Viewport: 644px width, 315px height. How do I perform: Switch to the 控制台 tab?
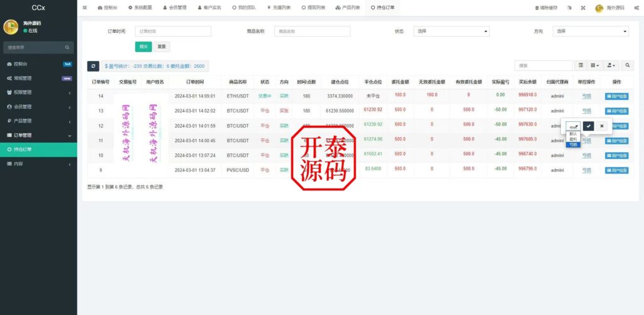tap(108, 8)
